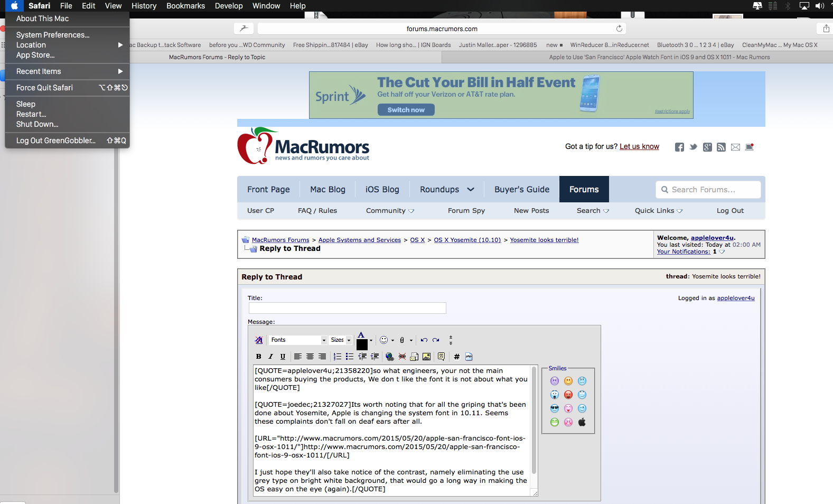This screenshot has height=504, width=833.
Task: Decrease indent in the message editor
Action: pyautogui.click(x=362, y=357)
